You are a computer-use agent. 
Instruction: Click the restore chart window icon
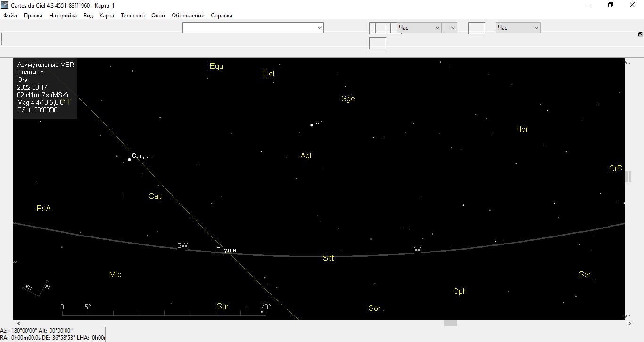click(640, 34)
